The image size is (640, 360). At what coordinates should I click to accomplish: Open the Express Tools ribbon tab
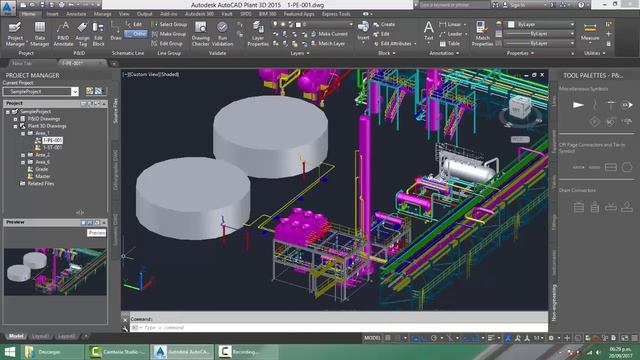pyautogui.click(x=336, y=14)
